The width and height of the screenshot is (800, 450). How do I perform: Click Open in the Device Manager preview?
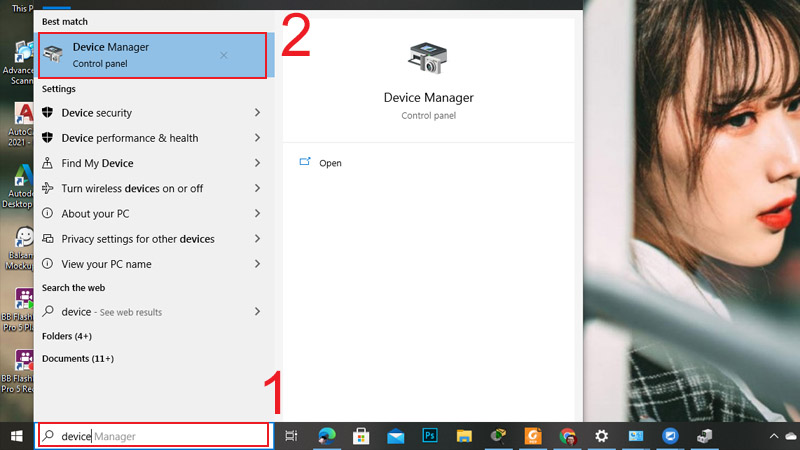click(330, 163)
